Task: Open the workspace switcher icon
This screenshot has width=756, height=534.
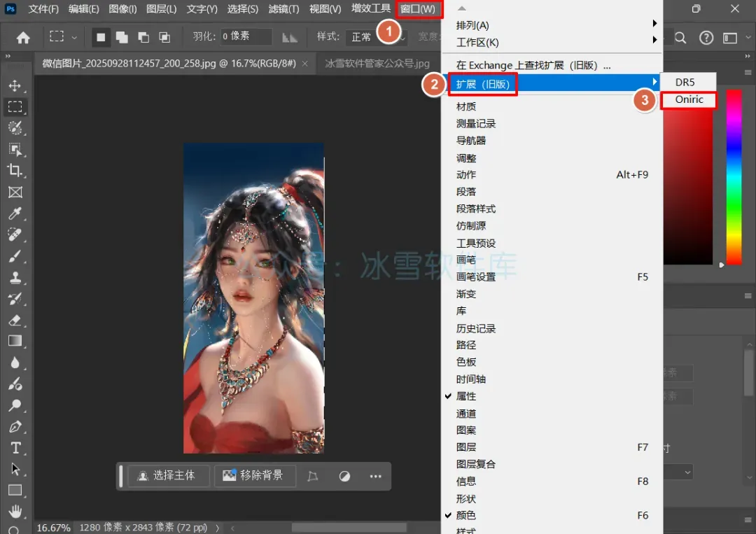Action: click(730, 38)
